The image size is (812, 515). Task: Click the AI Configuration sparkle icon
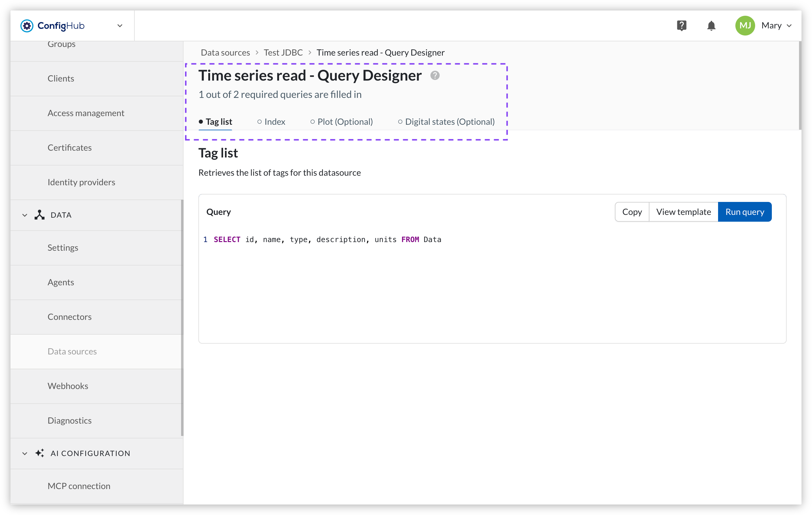[40, 453]
